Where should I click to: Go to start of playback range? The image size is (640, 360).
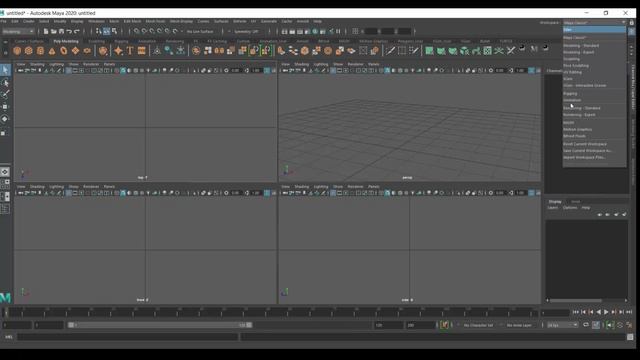click(x=576, y=312)
